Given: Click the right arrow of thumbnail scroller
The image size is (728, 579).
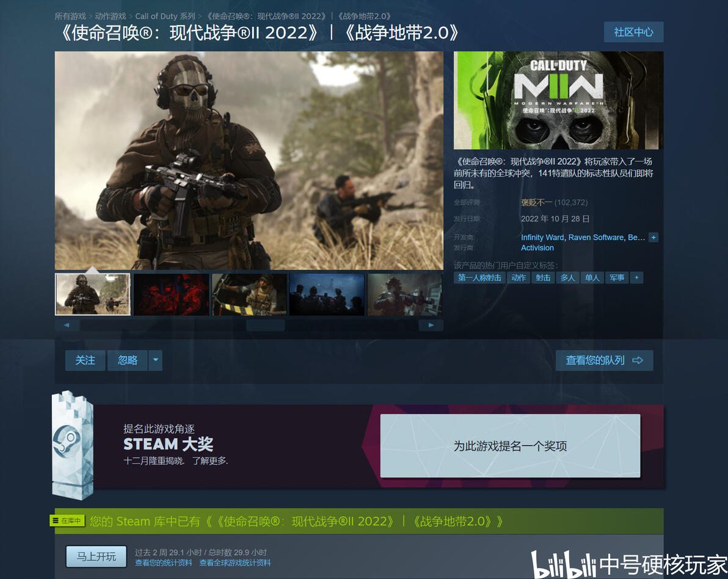Looking at the screenshot, I should (431, 325).
